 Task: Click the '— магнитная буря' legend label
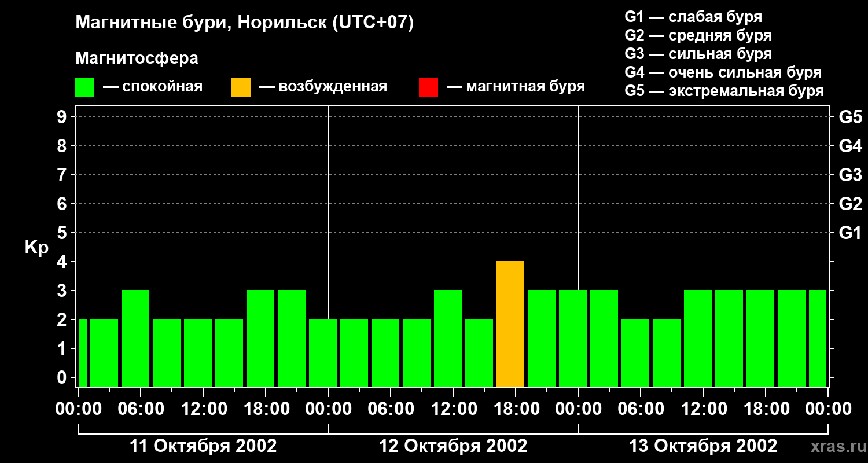516,87
